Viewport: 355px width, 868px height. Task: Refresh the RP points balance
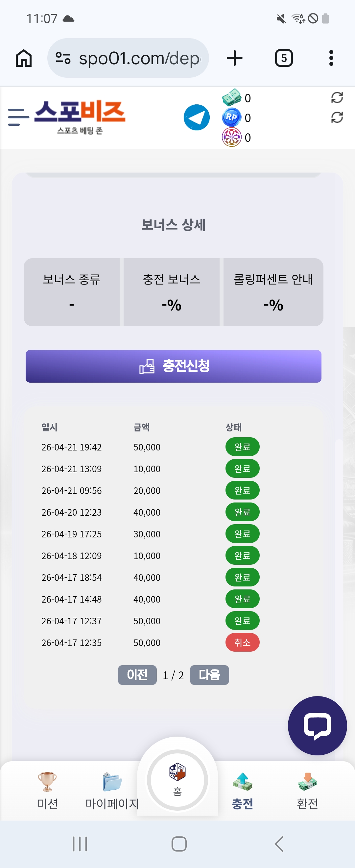click(337, 117)
